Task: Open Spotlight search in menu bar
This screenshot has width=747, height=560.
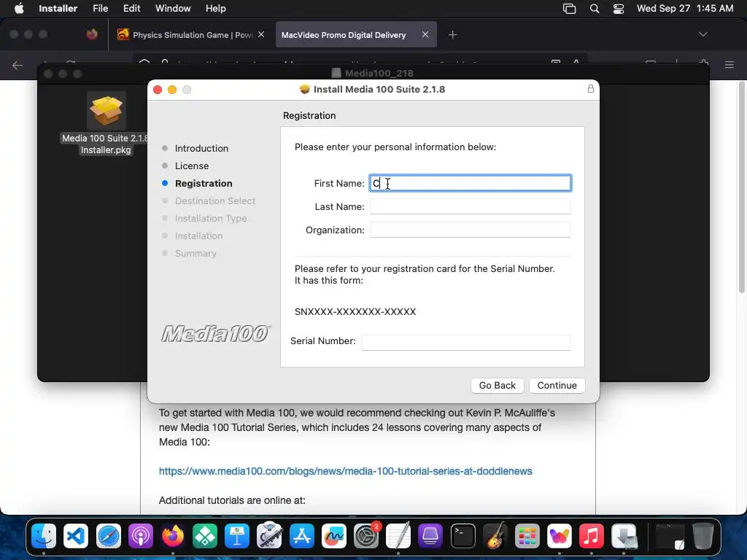Action: (594, 9)
